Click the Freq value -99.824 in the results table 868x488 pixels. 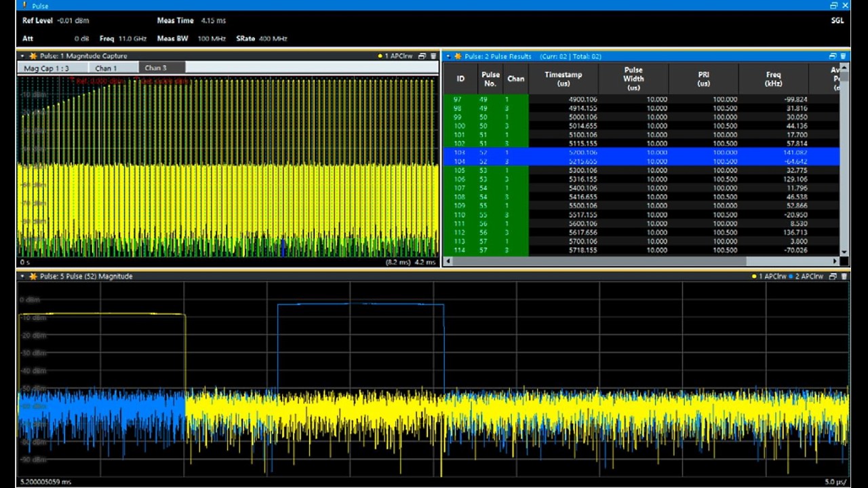(795, 100)
